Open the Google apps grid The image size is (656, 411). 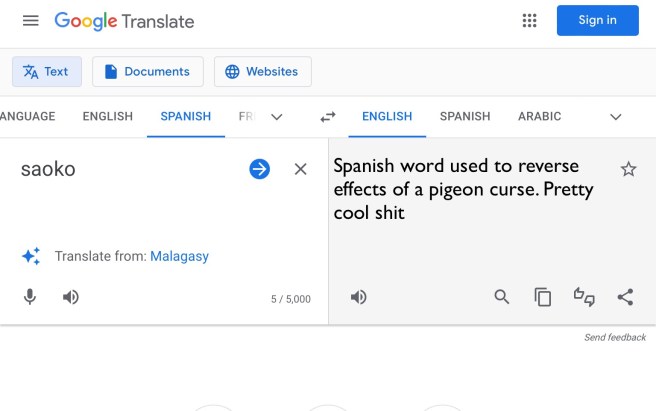coord(530,21)
